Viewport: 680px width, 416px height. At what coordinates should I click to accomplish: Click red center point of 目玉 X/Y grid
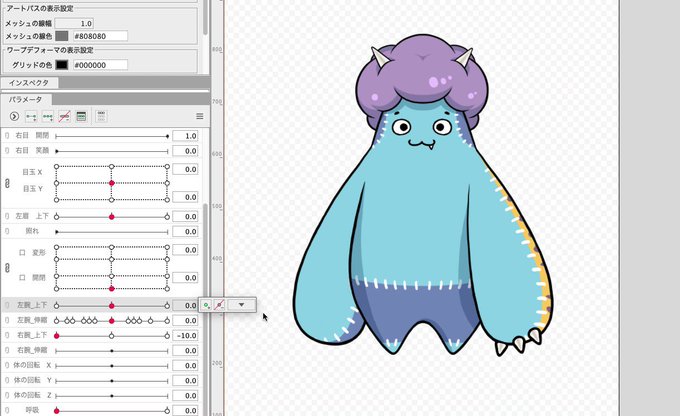(x=111, y=183)
